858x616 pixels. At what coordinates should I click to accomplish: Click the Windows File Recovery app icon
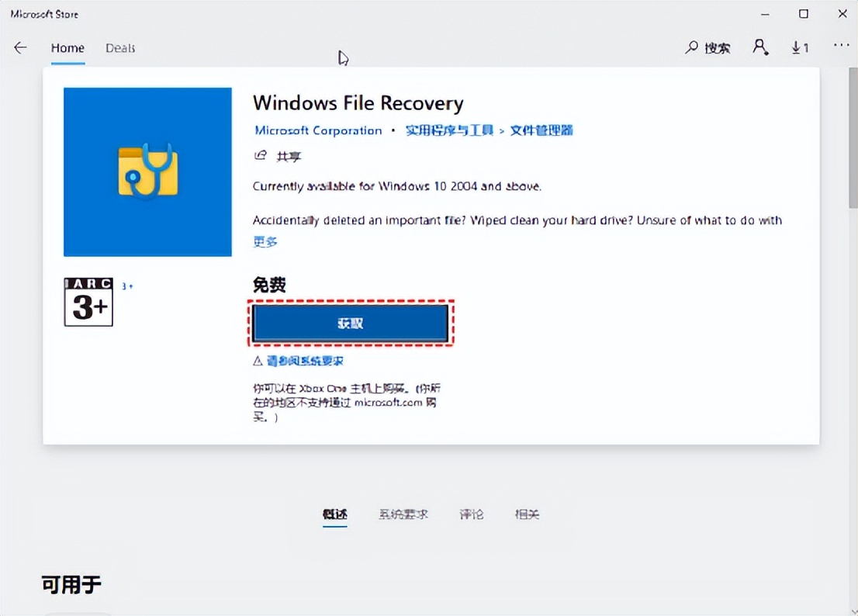point(147,171)
